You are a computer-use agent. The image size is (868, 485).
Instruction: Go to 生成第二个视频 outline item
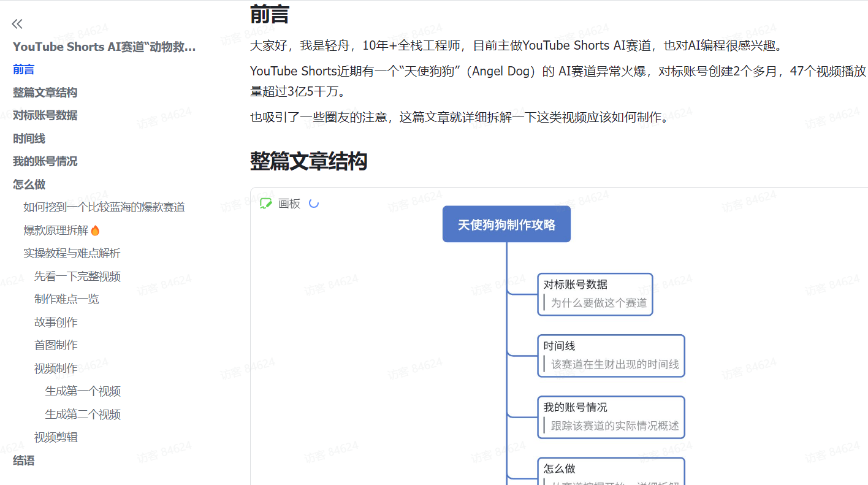(83, 414)
